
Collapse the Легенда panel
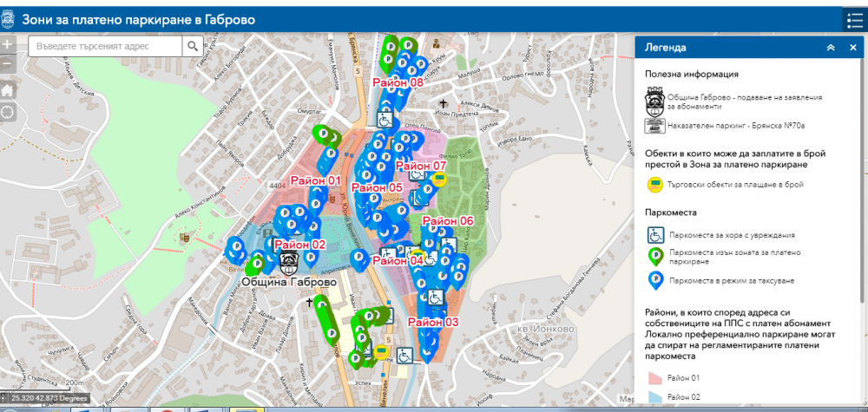[x=831, y=48]
